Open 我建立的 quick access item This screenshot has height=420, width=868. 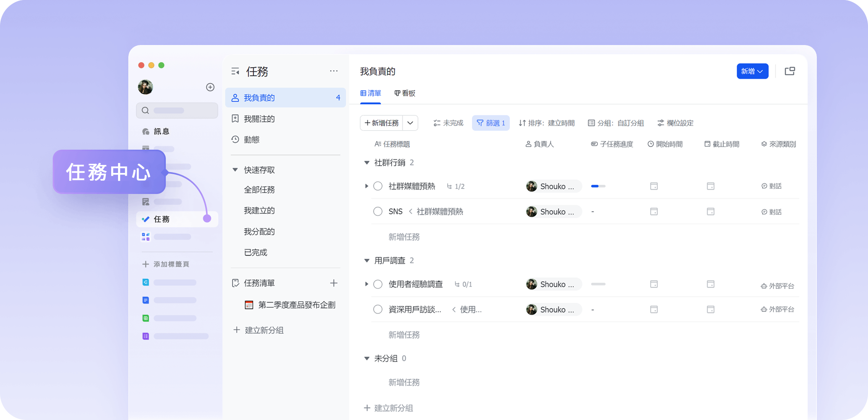coord(259,211)
